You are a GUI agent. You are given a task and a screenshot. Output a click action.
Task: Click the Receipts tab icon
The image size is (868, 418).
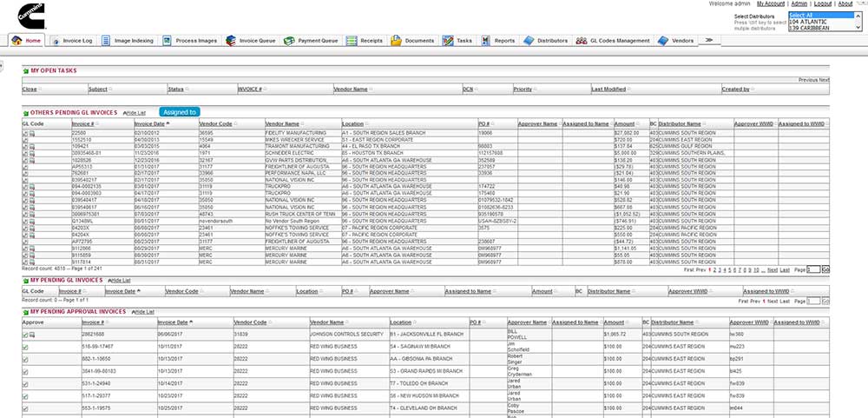(352, 41)
